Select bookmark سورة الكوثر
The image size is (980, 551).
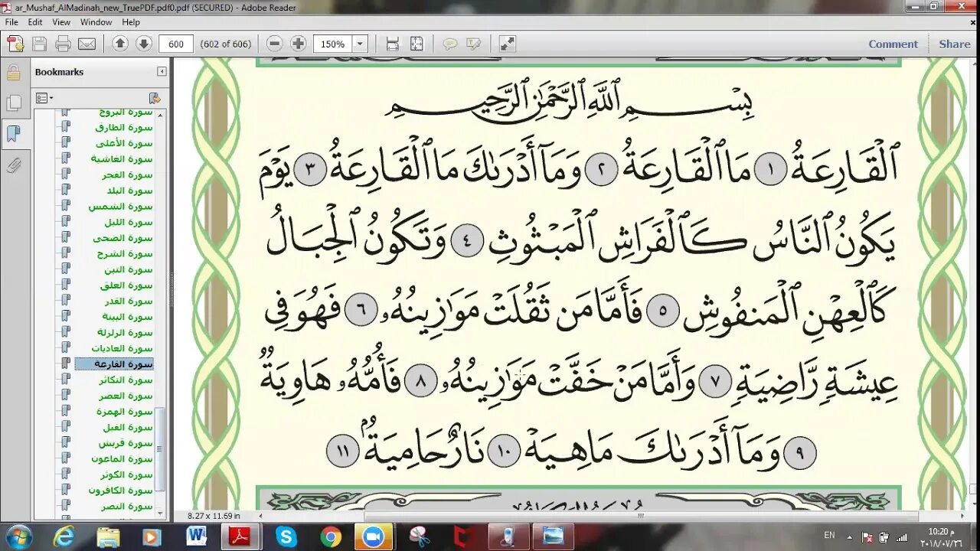point(126,474)
